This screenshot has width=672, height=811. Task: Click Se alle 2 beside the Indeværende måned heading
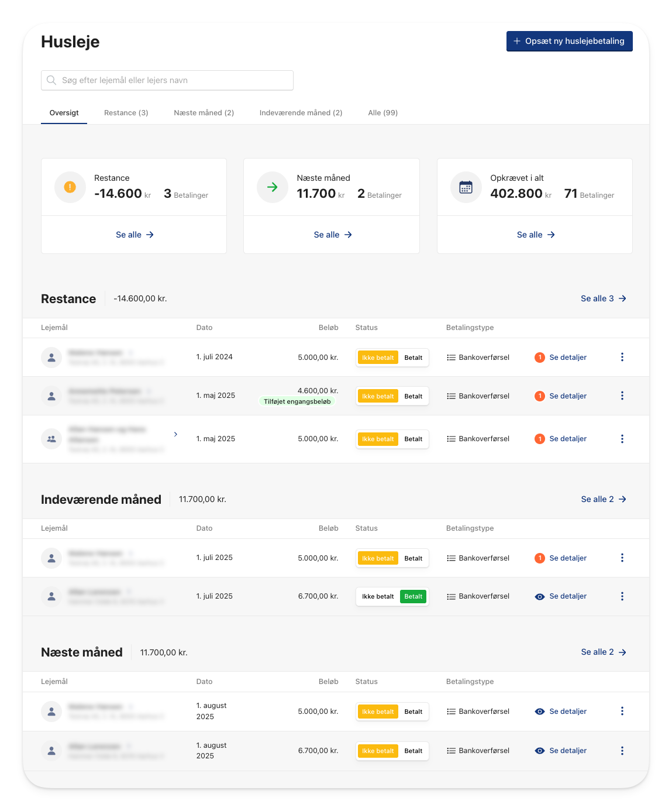[604, 499]
